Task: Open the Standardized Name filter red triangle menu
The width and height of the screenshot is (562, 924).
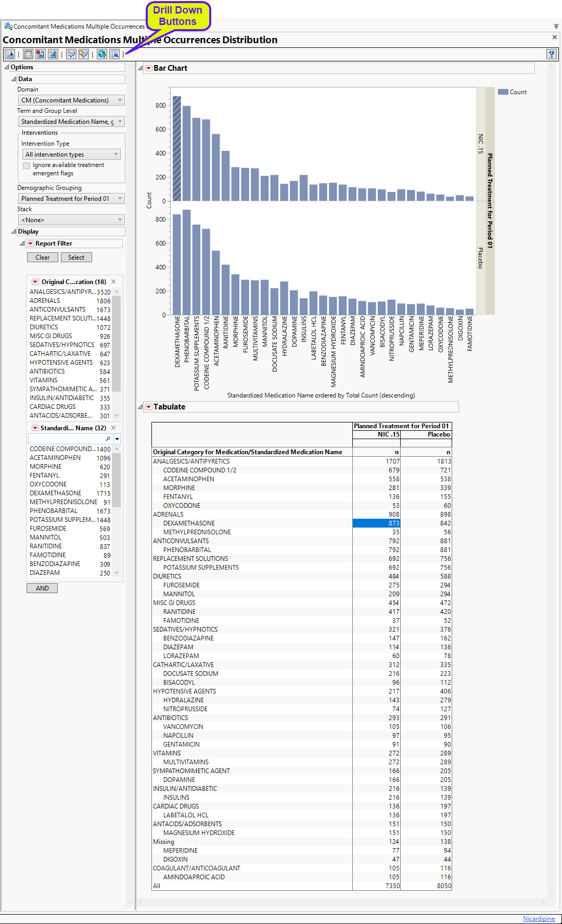Action: [x=35, y=428]
